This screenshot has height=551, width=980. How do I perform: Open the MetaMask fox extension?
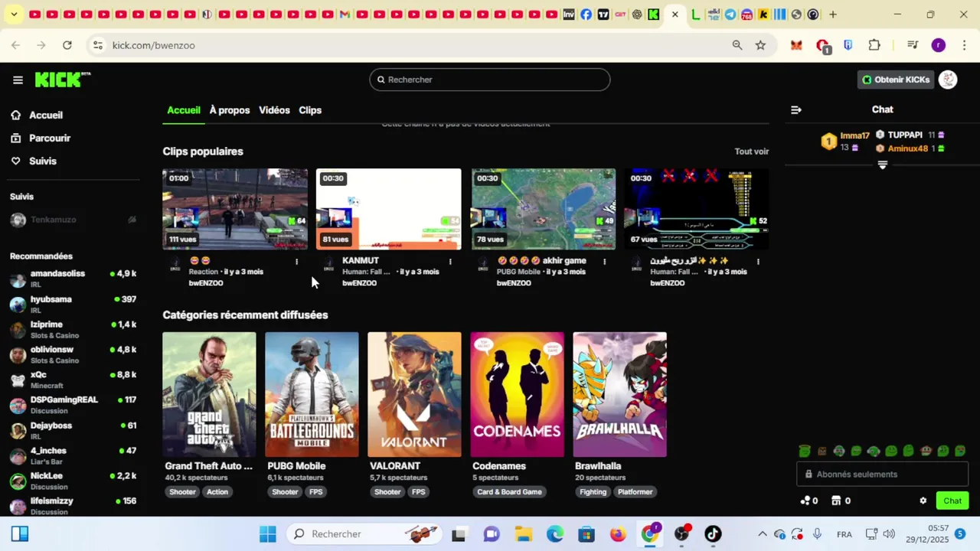(796, 45)
